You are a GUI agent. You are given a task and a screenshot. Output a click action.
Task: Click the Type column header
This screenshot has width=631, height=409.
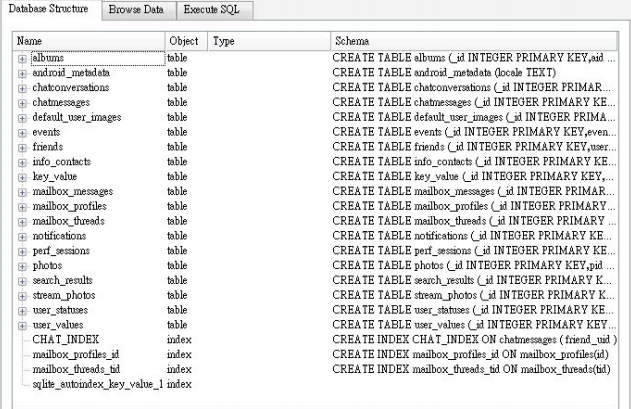click(266, 41)
